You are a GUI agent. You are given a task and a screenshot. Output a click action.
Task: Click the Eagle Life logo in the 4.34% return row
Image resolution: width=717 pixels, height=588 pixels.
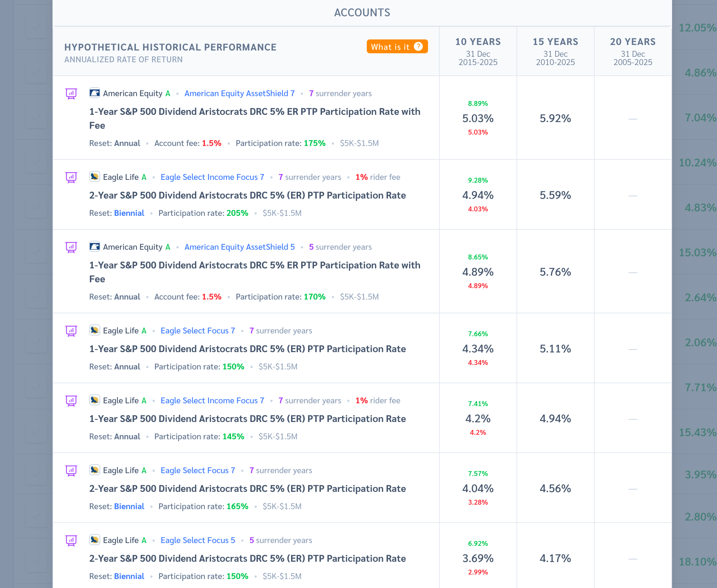pyautogui.click(x=95, y=330)
